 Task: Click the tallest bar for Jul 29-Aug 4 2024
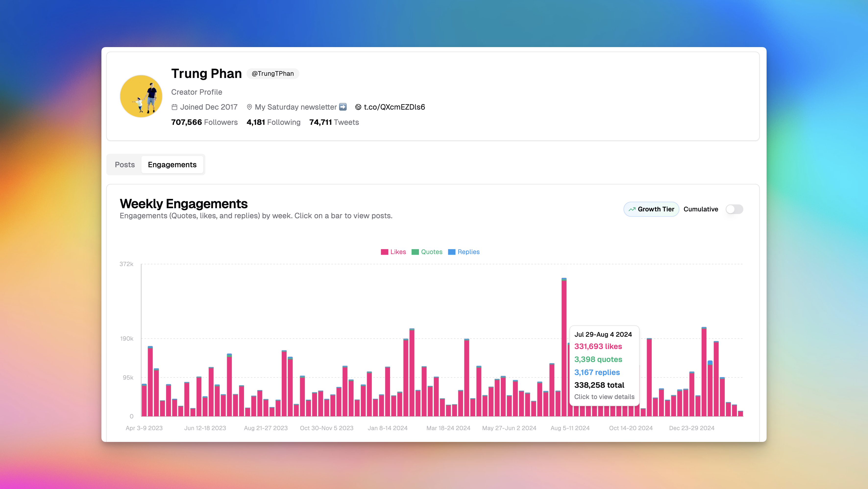[564, 347]
